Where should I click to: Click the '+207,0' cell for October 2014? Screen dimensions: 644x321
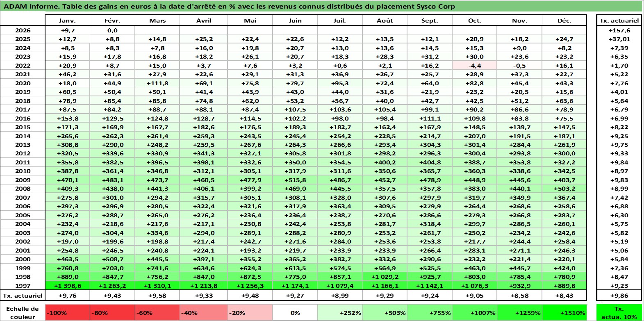[475, 136]
